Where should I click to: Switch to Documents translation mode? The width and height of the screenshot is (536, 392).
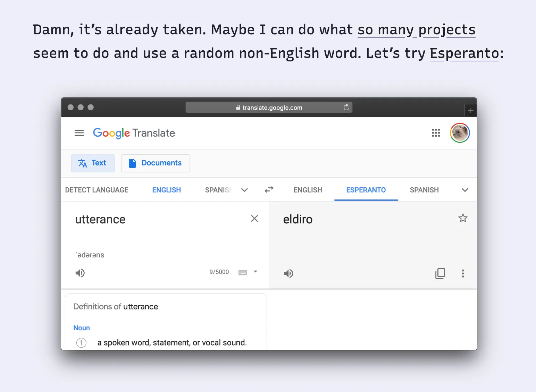pos(155,163)
